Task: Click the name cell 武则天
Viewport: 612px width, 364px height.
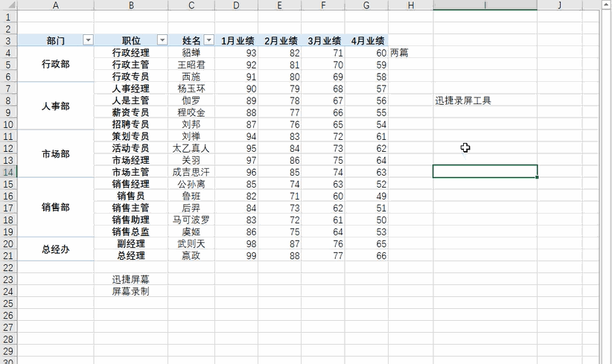Action: point(191,244)
